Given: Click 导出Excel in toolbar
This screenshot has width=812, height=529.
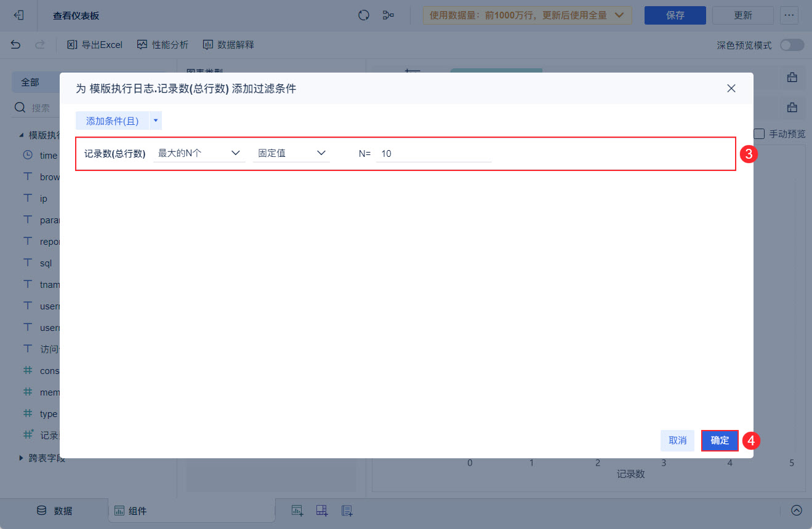Looking at the screenshot, I should 95,44.
